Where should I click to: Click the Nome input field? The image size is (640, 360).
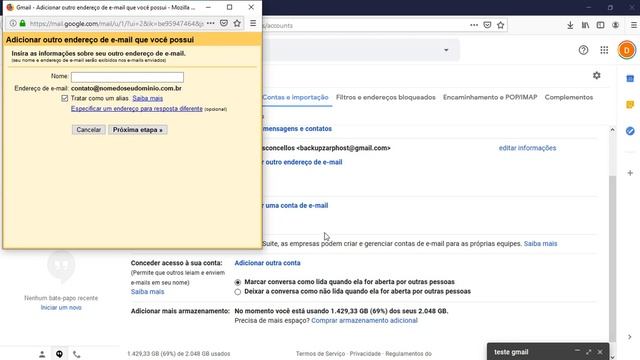[x=127, y=77]
